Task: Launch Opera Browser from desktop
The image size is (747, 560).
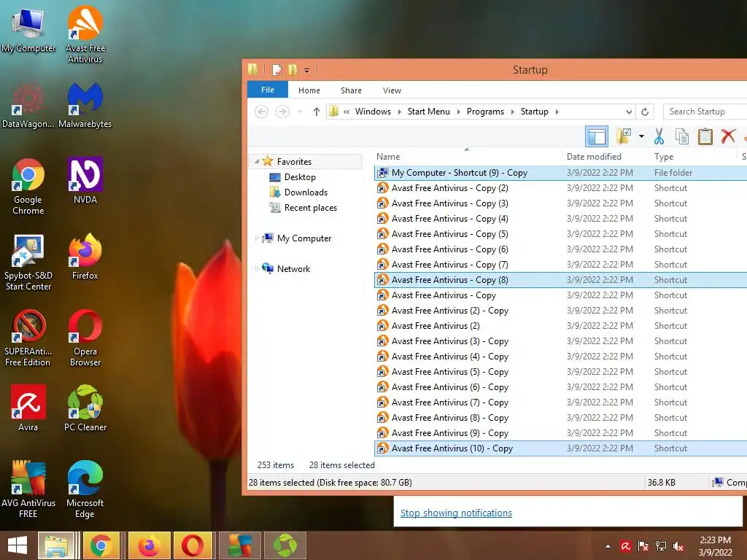Action: coord(85,338)
